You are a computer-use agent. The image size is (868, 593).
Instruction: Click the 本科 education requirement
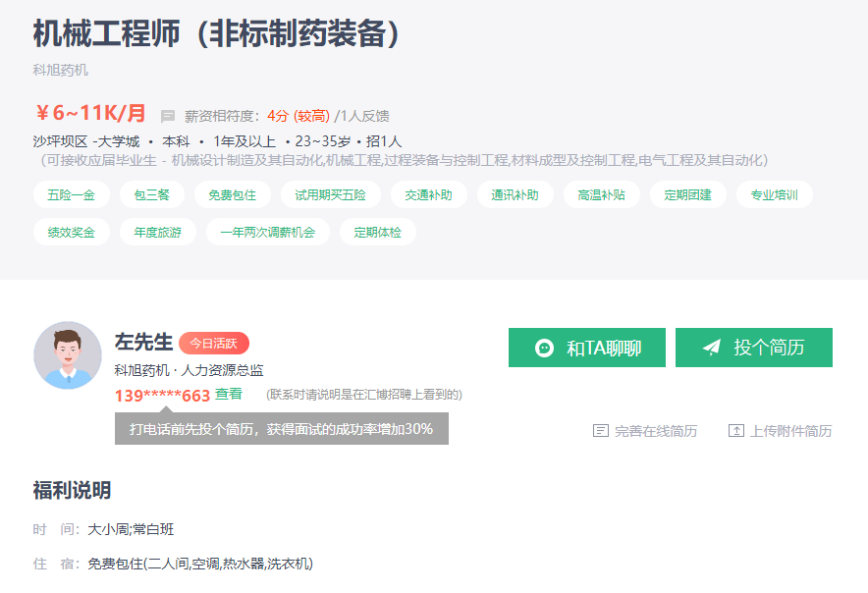point(176,141)
